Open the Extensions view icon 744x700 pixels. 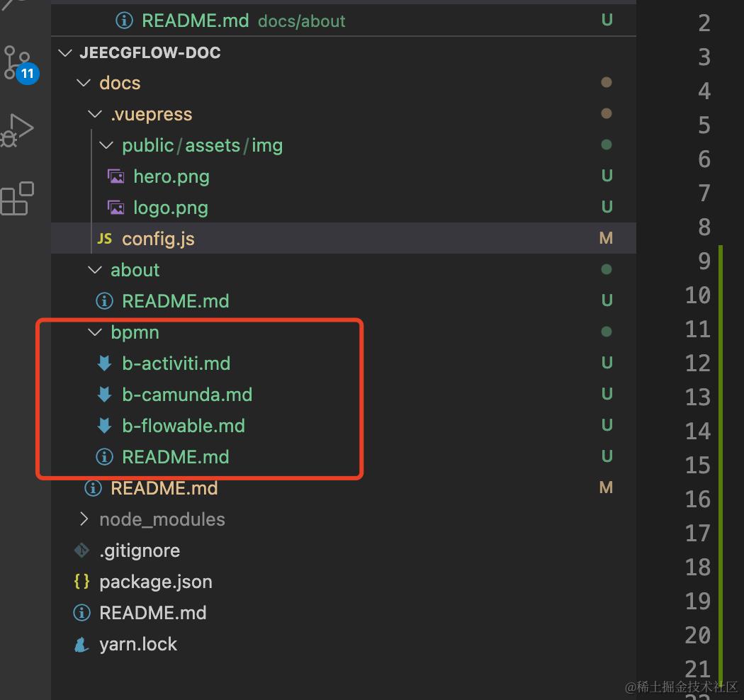tap(17, 198)
